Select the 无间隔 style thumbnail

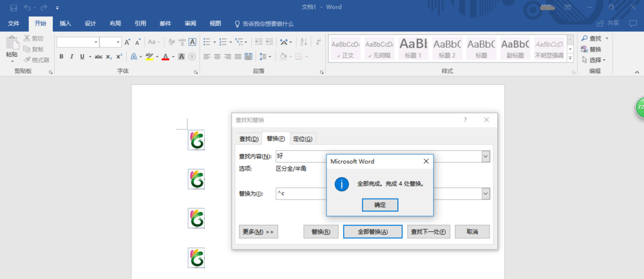point(379,48)
